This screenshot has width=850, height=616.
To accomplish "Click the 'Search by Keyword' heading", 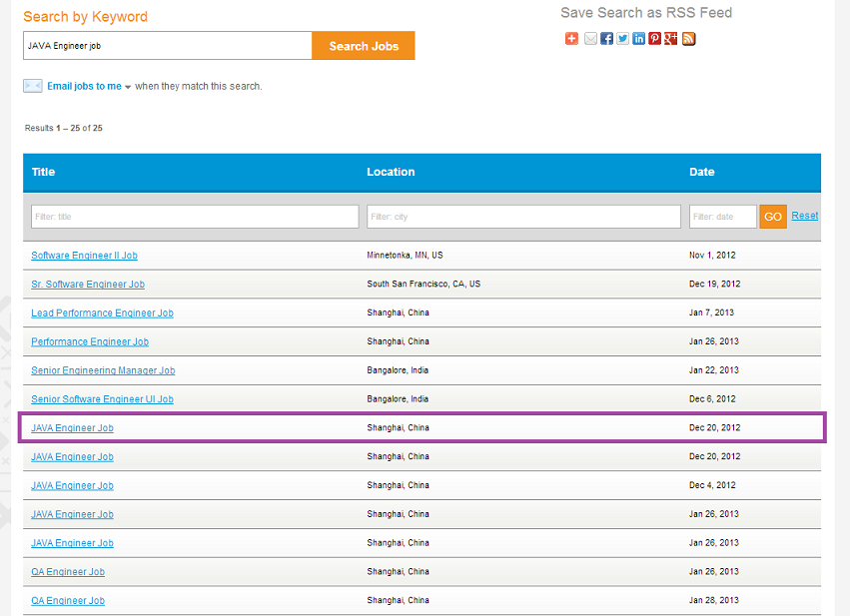I will pyautogui.click(x=85, y=17).
